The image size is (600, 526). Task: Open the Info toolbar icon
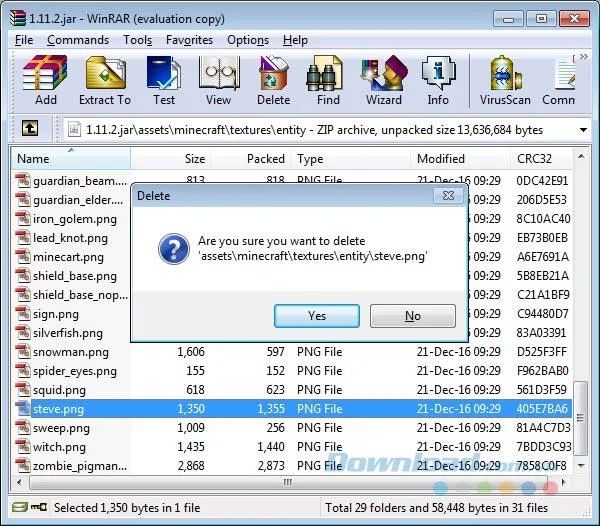[438, 80]
